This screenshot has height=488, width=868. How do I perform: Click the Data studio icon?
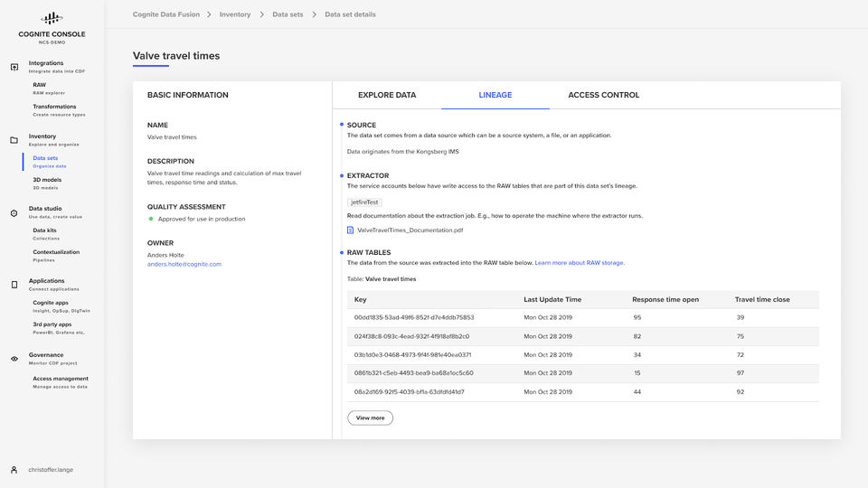[x=14, y=212]
